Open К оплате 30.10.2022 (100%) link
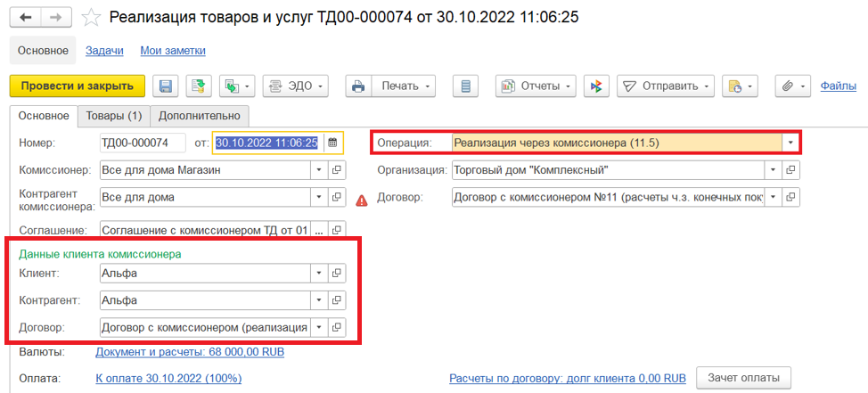Image resolution: width=868 pixels, height=393 pixels. [168, 379]
